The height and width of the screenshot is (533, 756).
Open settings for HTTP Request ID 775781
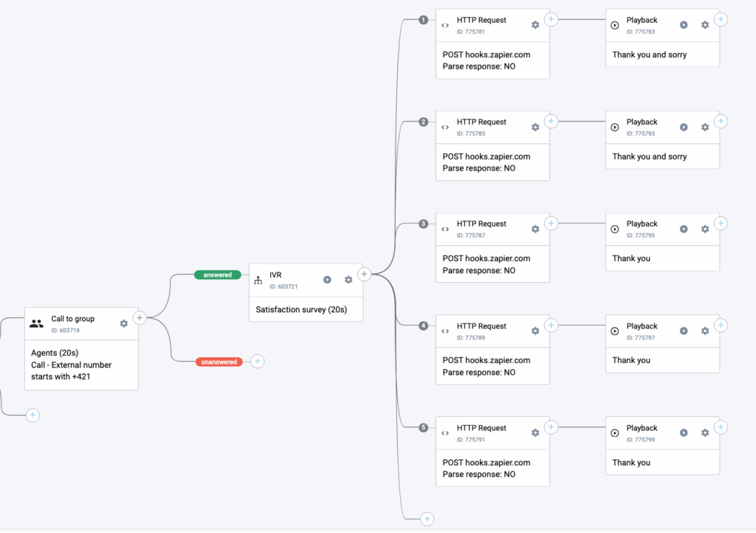[x=535, y=25]
